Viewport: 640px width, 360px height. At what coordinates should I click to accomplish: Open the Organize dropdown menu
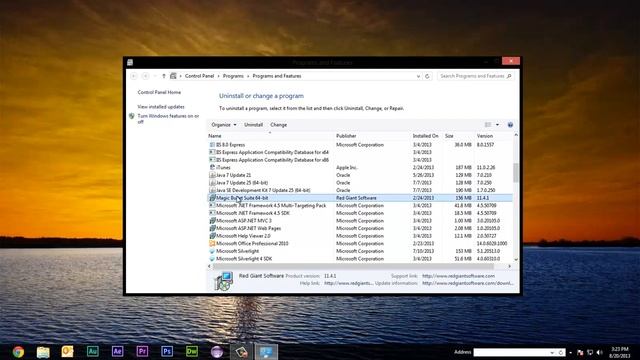(224, 125)
